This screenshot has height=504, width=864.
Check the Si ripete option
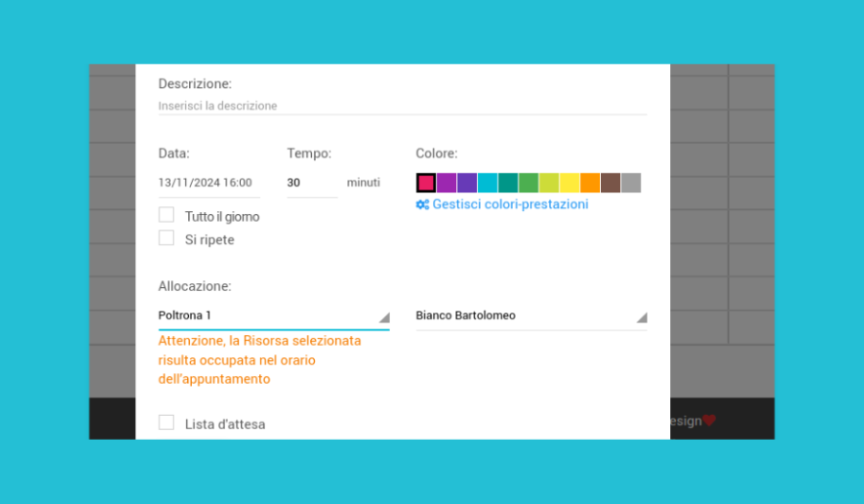(166, 238)
